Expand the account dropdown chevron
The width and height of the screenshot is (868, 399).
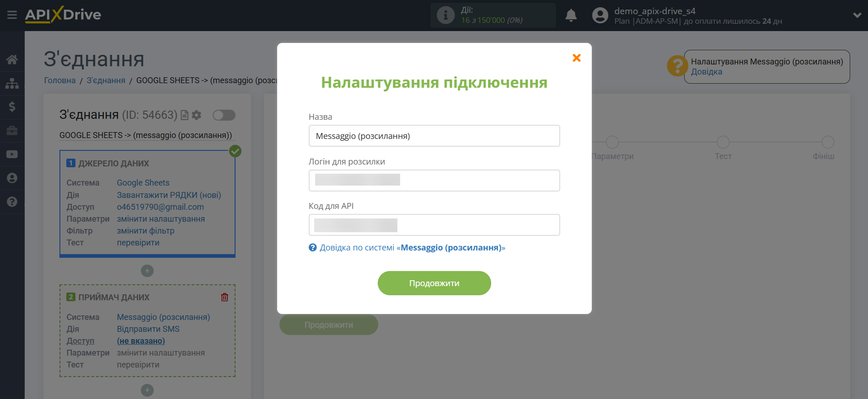pyautogui.click(x=857, y=15)
